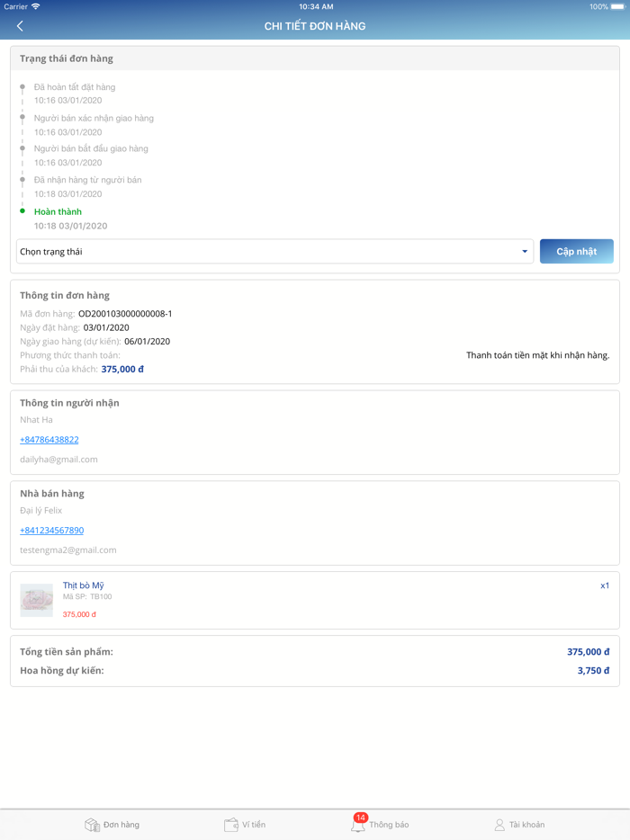Tap seller phone link +841234567890
Screen dimensions: 630x840
(52, 531)
